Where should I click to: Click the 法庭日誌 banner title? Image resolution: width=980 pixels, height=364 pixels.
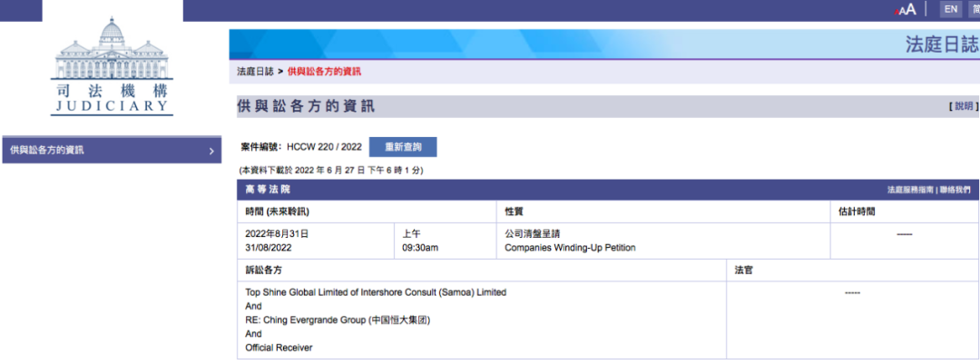click(x=941, y=44)
